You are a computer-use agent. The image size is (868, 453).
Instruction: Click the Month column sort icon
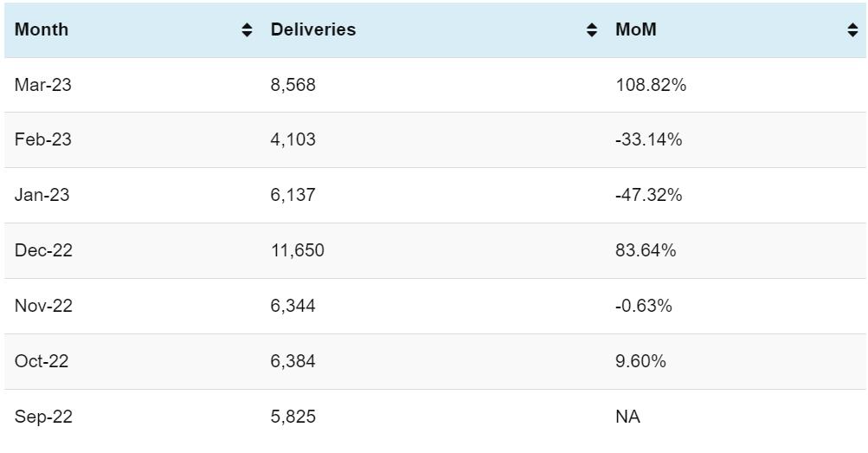[x=247, y=30]
